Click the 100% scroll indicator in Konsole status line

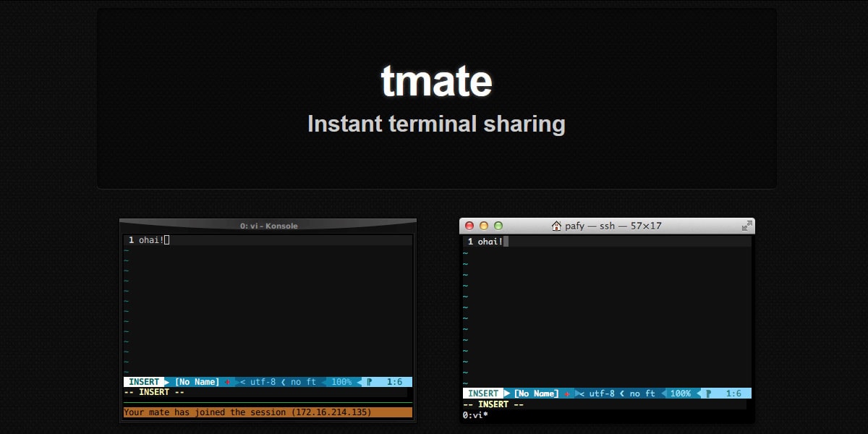coord(341,382)
